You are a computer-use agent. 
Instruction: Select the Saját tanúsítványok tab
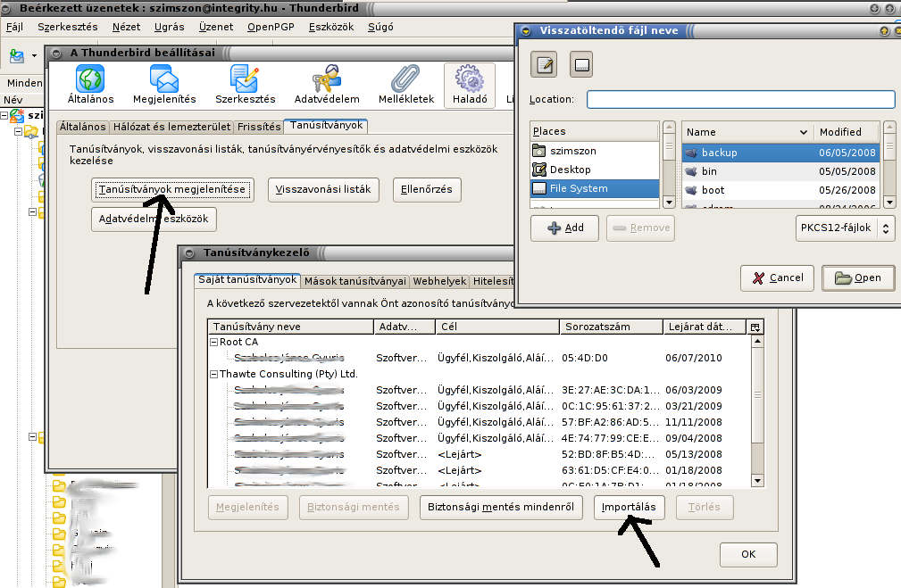[x=247, y=279]
